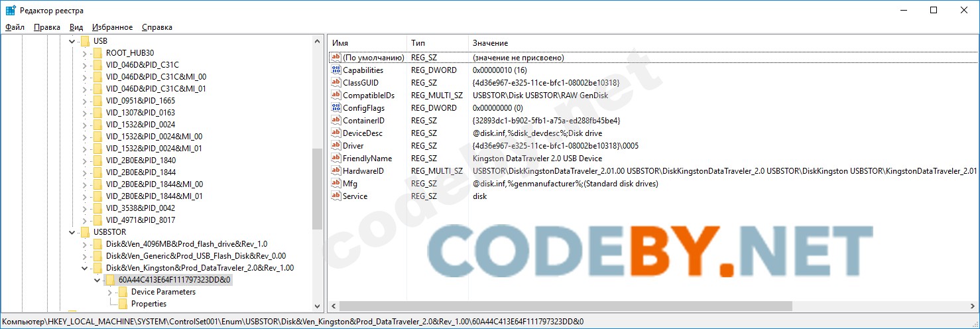Select the Capabilities DWORD value icon

click(x=336, y=70)
